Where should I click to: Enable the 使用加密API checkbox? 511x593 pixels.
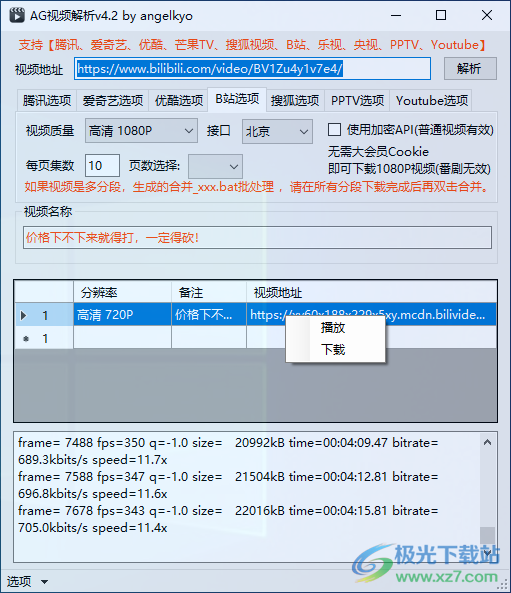pos(334,130)
